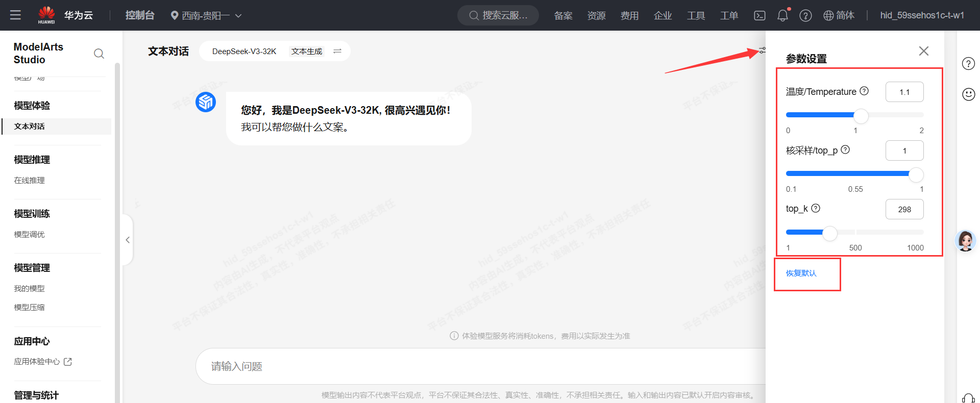Collapse the left sidebar with the chevron

128,240
